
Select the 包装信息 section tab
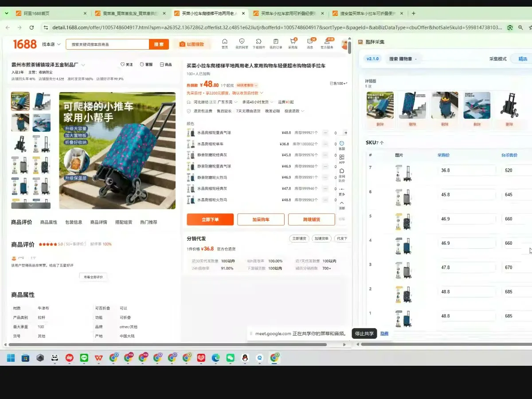[x=74, y=222]
